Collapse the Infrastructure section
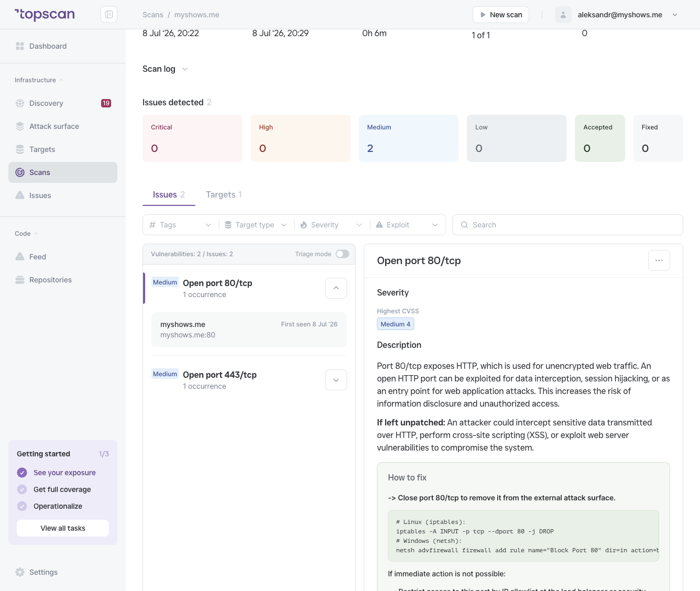Viewport: 700px width, 591px height. pos(39,80)
